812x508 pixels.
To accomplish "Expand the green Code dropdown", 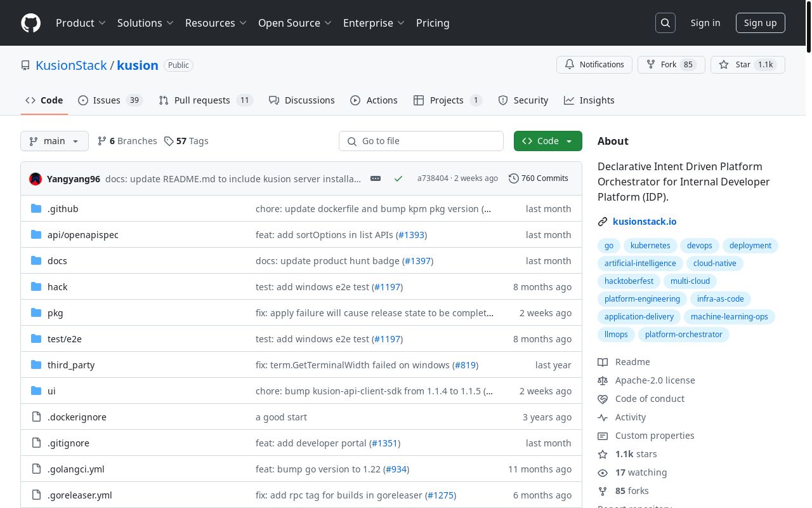I will pyautogui.click(x=547, y=141).
